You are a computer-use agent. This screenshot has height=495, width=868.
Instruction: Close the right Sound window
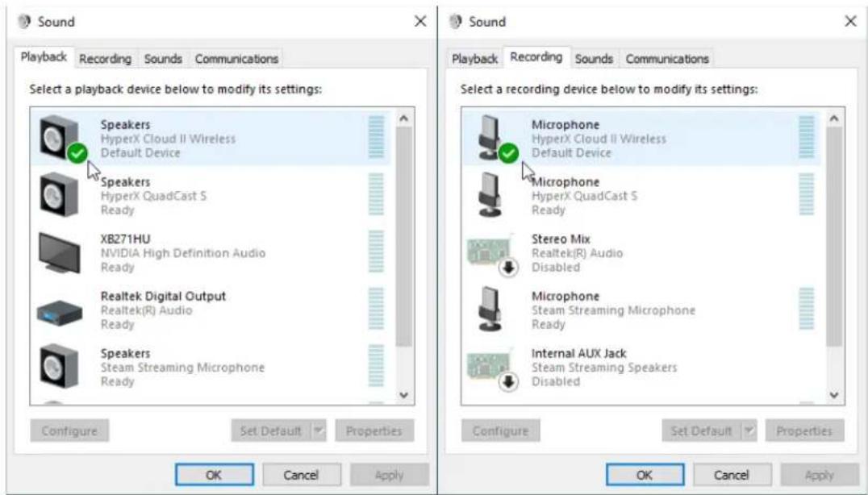pyautogui.click(x=851, y=22)
